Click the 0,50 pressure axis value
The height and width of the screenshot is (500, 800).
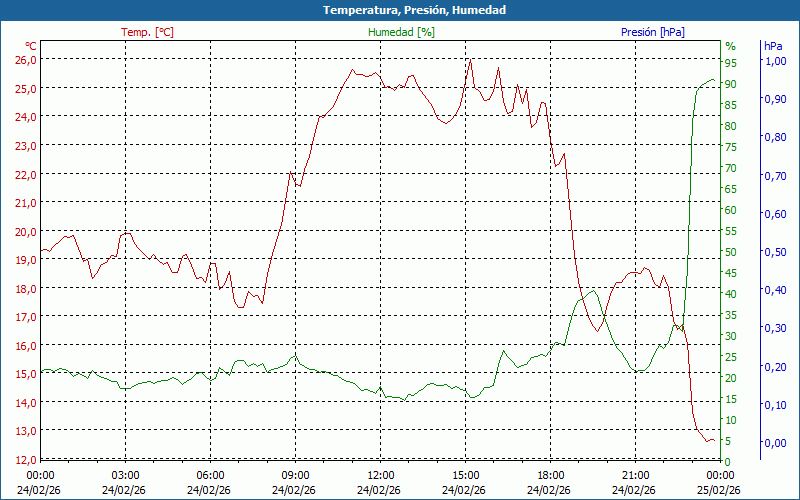click(775, 252)
